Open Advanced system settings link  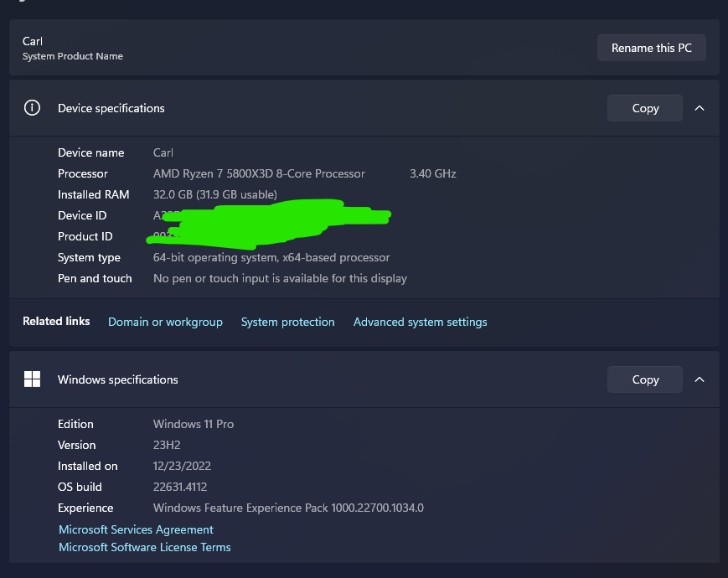[x=421, y=322]
